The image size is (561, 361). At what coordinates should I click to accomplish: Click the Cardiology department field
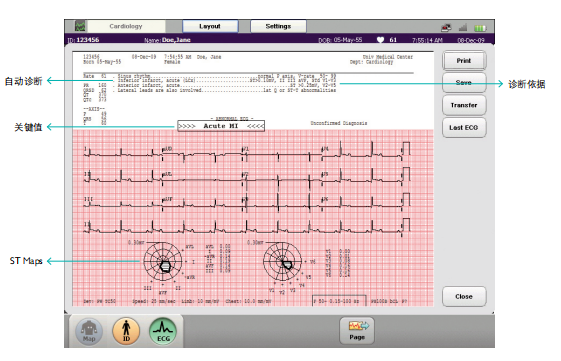(x=126, y=26)
